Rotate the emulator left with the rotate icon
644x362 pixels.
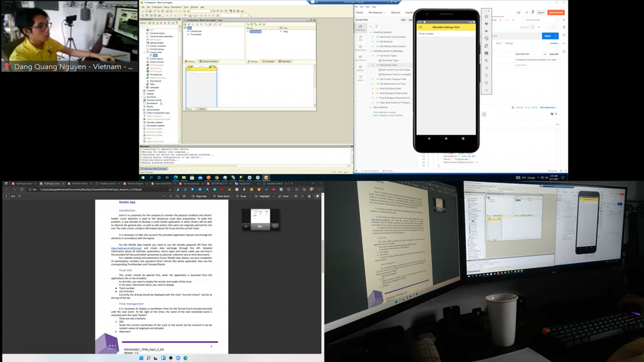tap(486, 38)
